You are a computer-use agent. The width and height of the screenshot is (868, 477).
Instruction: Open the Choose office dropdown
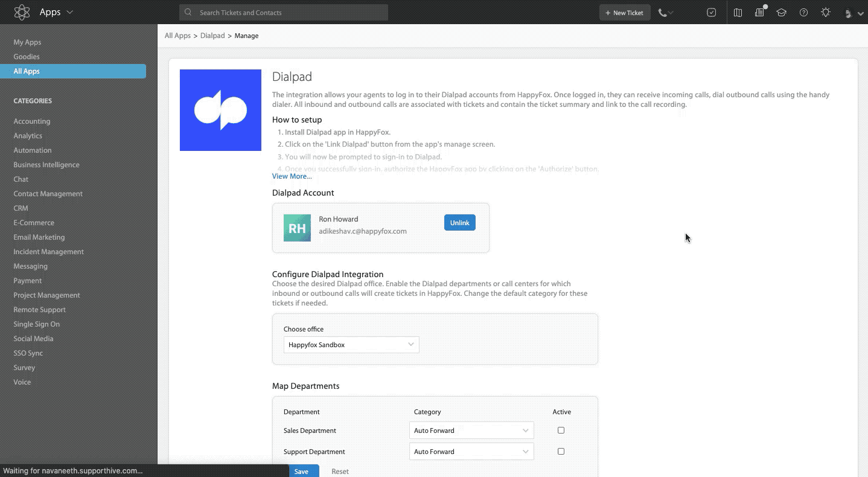(x=351, y=344)
